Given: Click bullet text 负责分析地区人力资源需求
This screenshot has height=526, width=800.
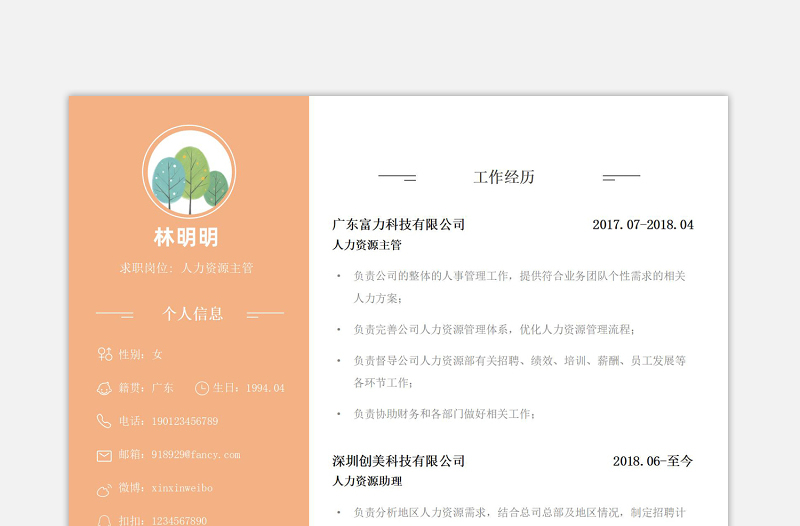Looking at the screenshot, I should point(519,512).
